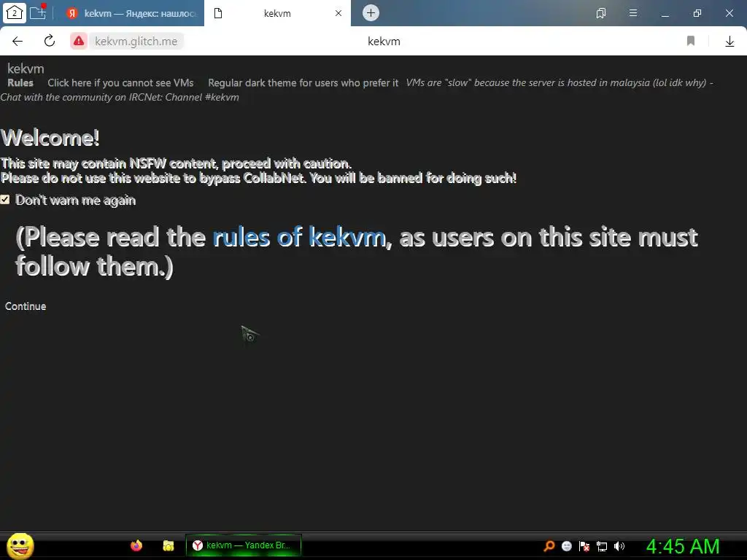Open the tab counter home icon
This screenshot has height=560, width=747.
click(x=15, y=13)
